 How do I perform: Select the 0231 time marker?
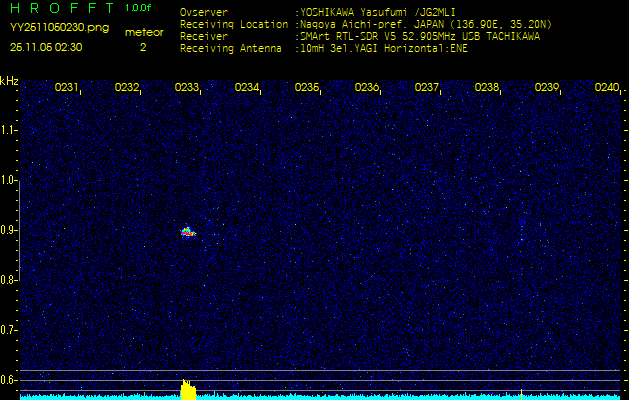tap(67, 88)
